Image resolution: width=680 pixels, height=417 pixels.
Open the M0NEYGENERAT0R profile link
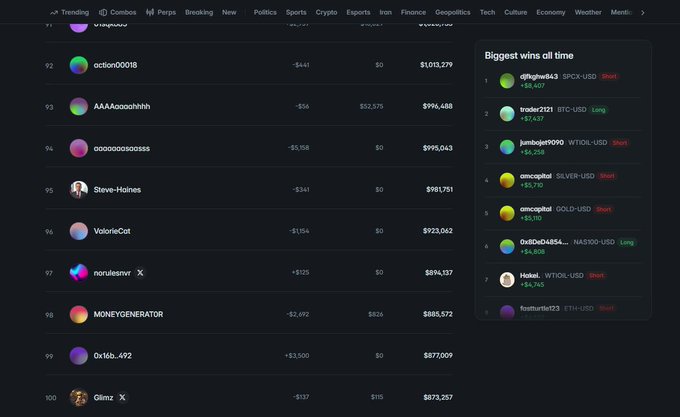[x=128, y=314]
